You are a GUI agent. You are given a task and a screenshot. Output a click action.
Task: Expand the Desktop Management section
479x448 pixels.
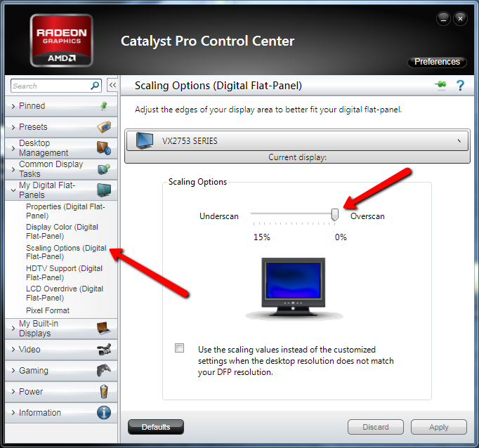tap(44, 148)
